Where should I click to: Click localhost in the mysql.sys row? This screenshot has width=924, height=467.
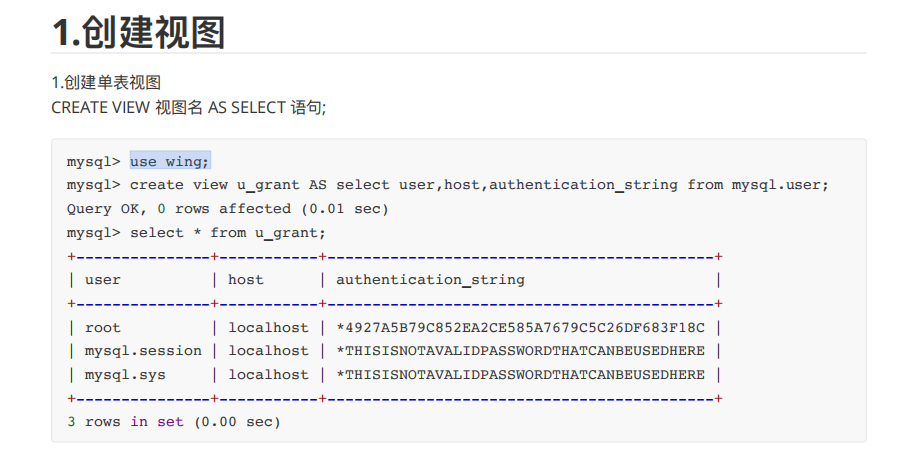(268, 375)
